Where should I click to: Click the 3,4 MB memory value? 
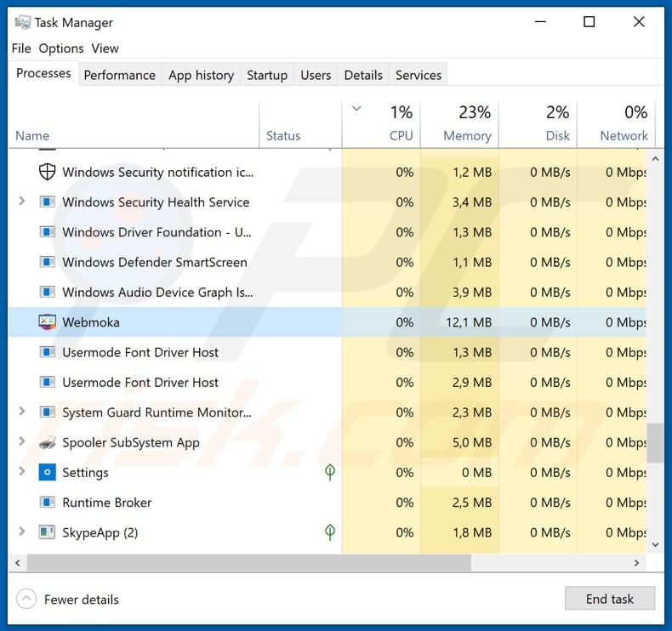(x=472, y=202)
